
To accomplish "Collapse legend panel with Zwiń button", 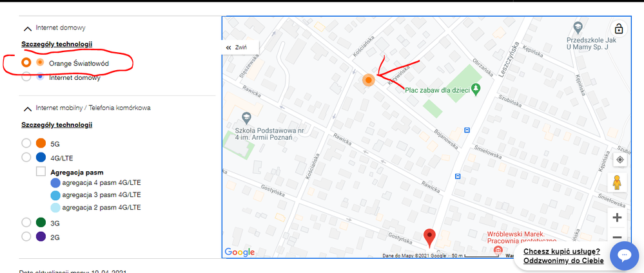I will (x=240, y=47).
